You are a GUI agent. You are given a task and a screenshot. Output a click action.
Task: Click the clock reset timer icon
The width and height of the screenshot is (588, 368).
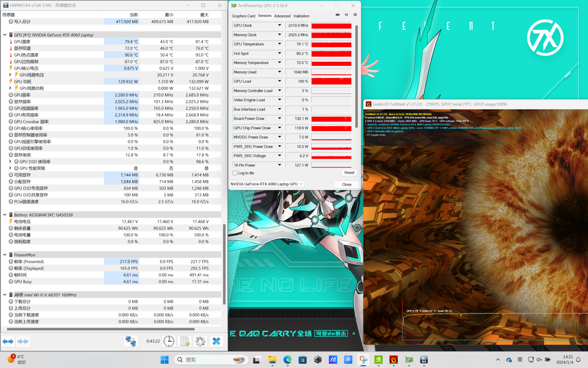pos(169,342)
